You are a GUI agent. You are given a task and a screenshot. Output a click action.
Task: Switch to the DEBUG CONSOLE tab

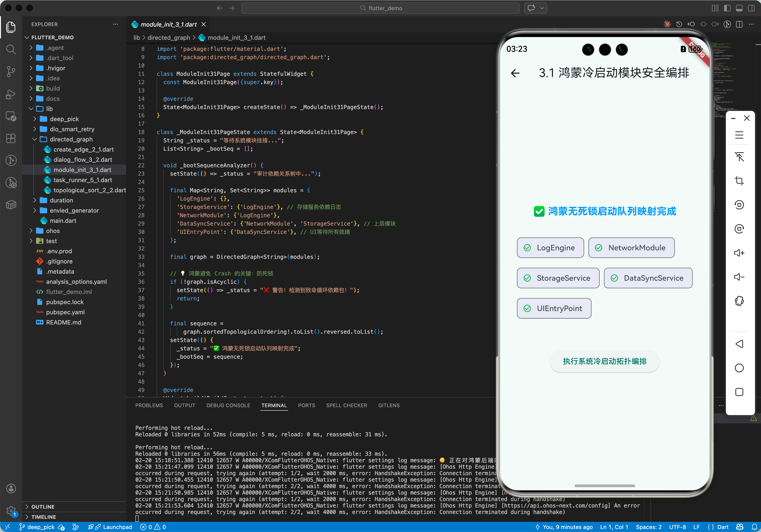pyautogui.click(x=228, y=405)
